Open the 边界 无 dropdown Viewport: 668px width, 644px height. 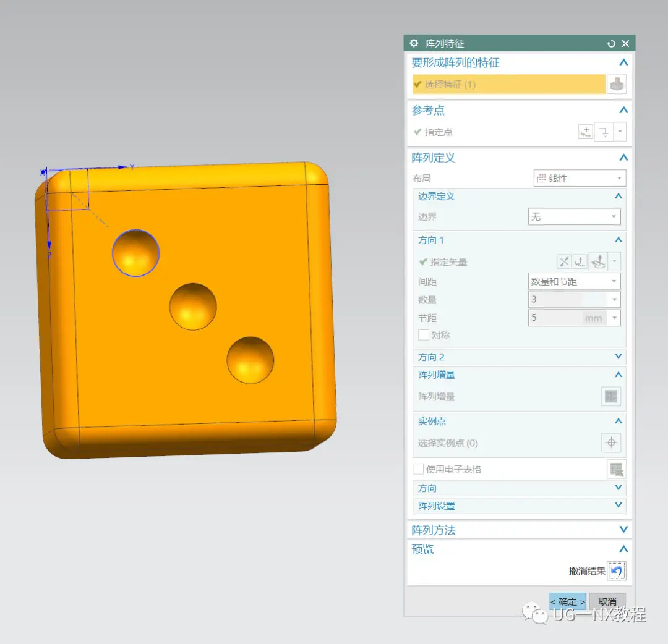pos(574,217)
